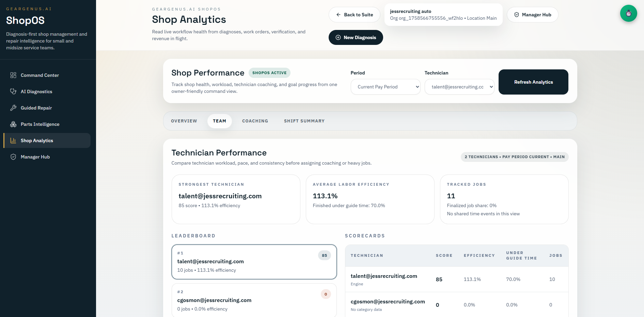Open the COACHING tab
This screenshot has width=644, height=317.
click(x=255, y=121)
